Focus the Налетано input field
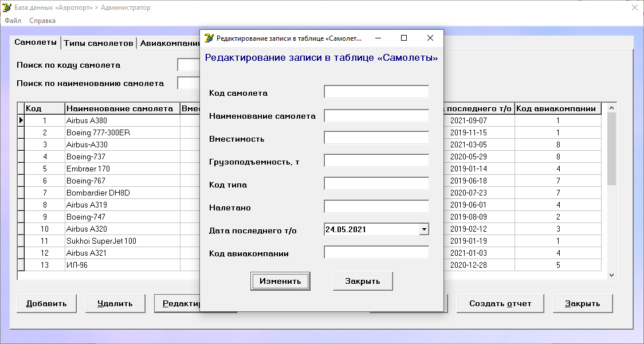Image resolution: width=644 pixels, height=344 pixels. [376, 206]
